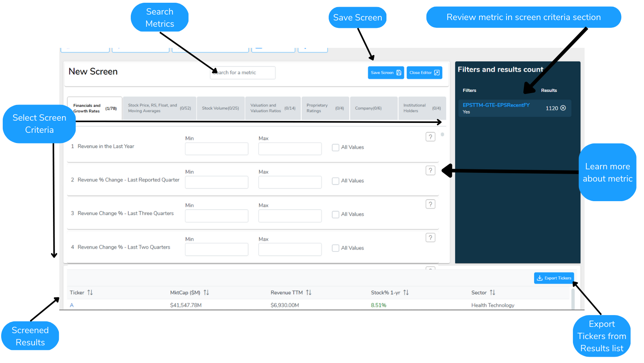Open help for Revenue in the Last Year
The height and width of the screenshot is (363, 644).
(430, 137)
